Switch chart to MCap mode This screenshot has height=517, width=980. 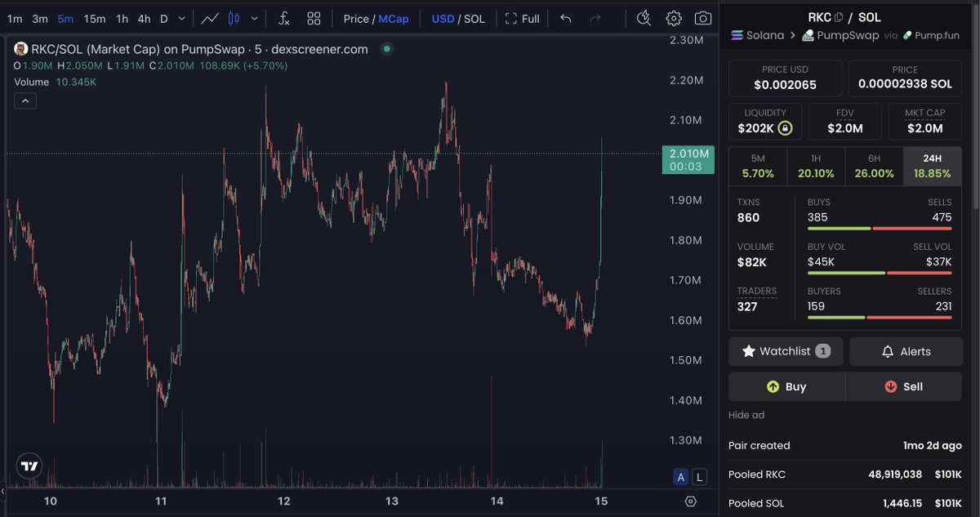(x=394, y=18)
